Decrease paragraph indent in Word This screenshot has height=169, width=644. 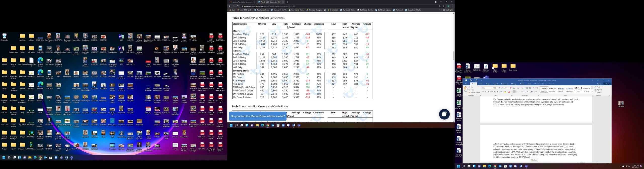click(527, 88)
